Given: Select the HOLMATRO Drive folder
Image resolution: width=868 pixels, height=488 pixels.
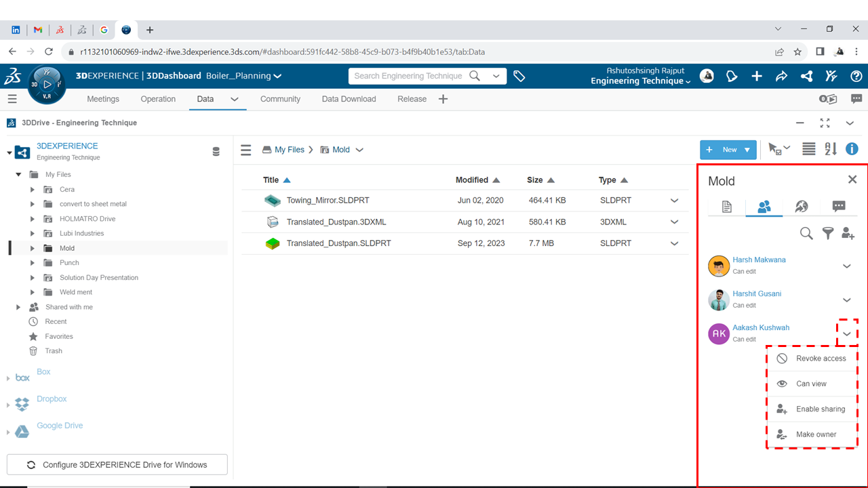Looking at the screenshot, I should pos(87,219).
